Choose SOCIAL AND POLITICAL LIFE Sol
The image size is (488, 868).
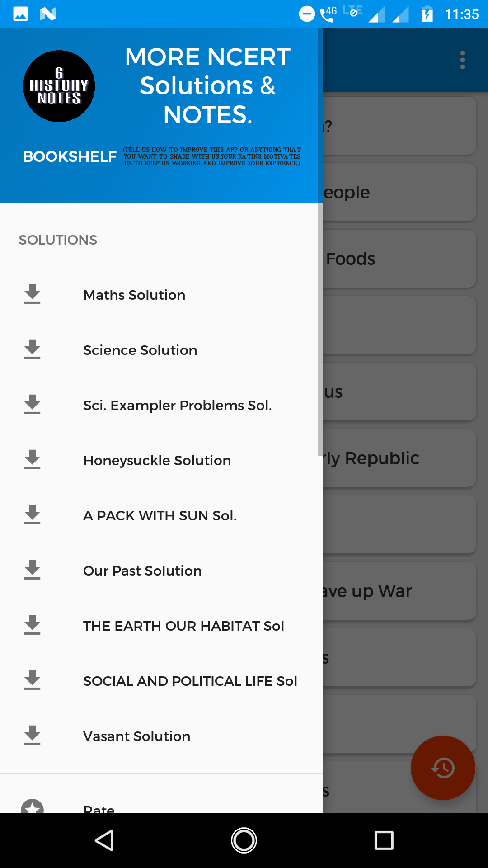tap(190, 681)
